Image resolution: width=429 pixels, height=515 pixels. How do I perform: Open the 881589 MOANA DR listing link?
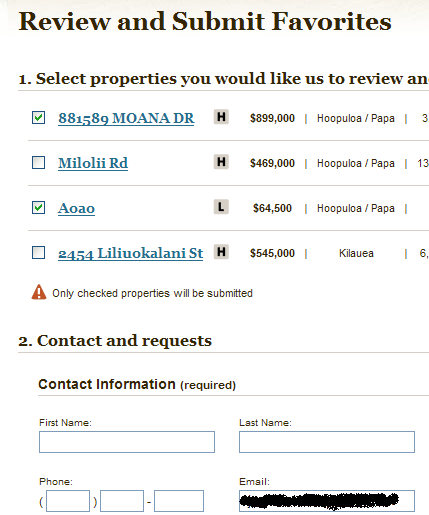(x=126, y=118)
